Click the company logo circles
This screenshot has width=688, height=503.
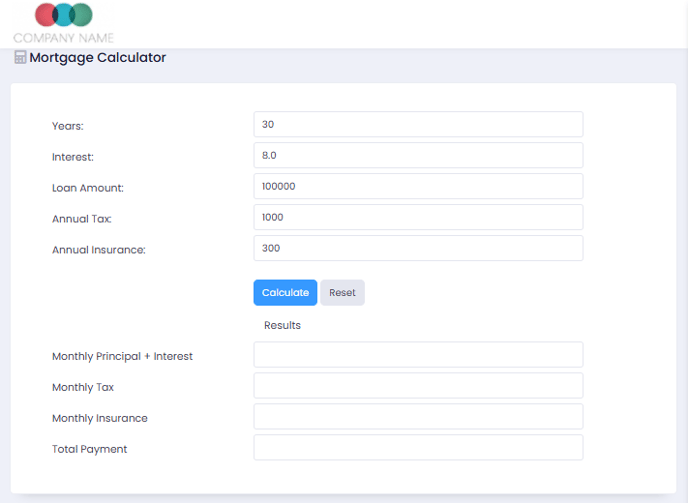[64, 14]
